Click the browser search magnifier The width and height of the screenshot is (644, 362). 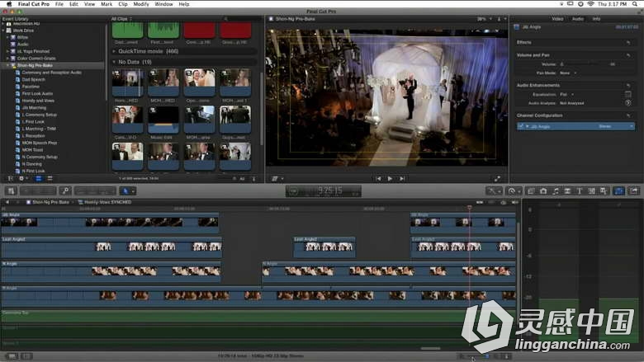(x=225, y=19)
